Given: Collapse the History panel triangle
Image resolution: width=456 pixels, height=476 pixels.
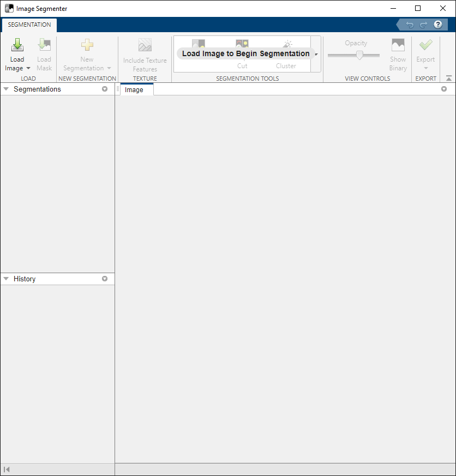Looking at the screenshot, I should tap(6, 279).
